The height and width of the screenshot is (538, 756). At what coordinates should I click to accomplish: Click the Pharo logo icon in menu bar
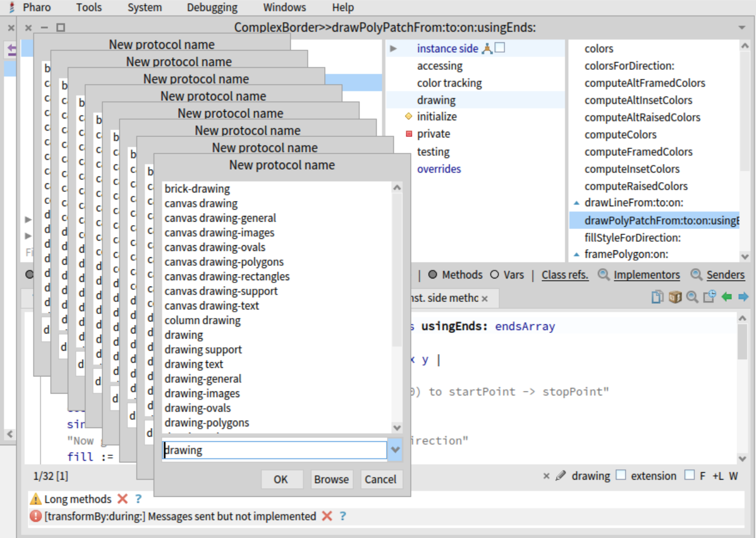click(x=11, y=7)
